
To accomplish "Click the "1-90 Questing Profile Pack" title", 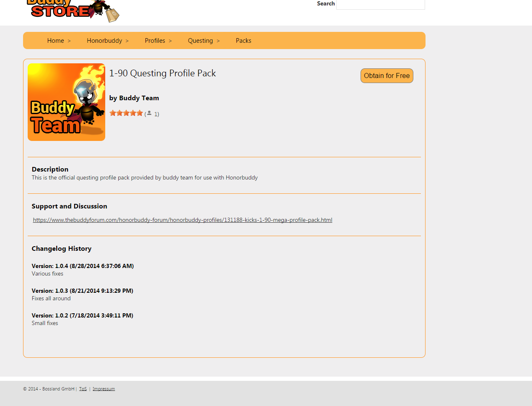I will click(x=163, y=73).
